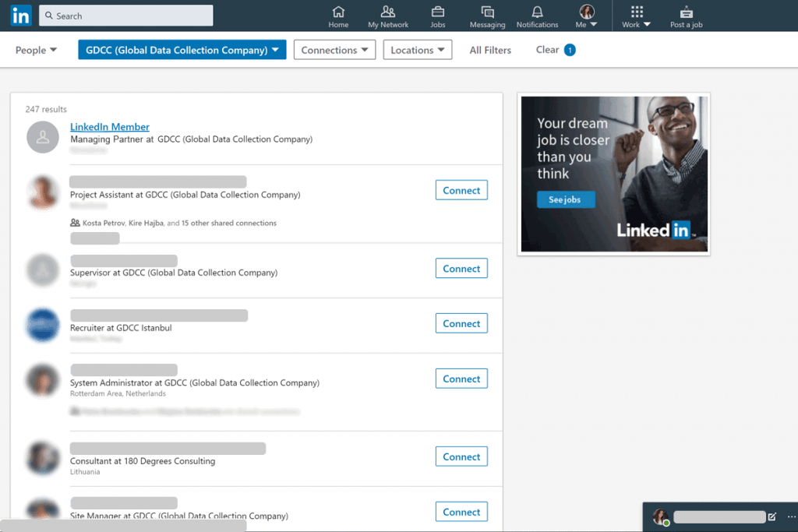Open the Me profile menu

(x=586, y=14)
